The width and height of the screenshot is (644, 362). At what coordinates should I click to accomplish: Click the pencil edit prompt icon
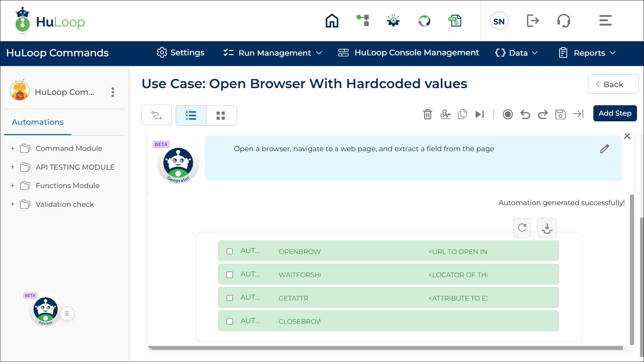604,149
